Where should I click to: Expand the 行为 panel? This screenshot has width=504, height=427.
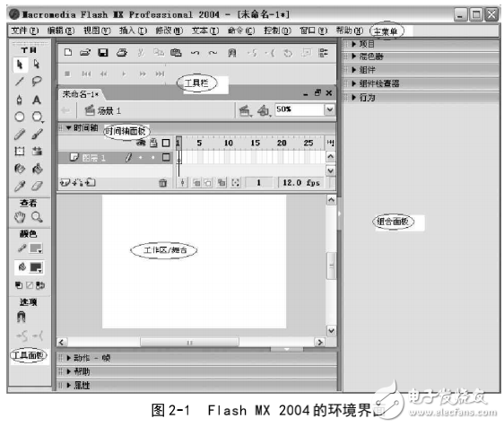pyautogui.click(x=354, y=98)
